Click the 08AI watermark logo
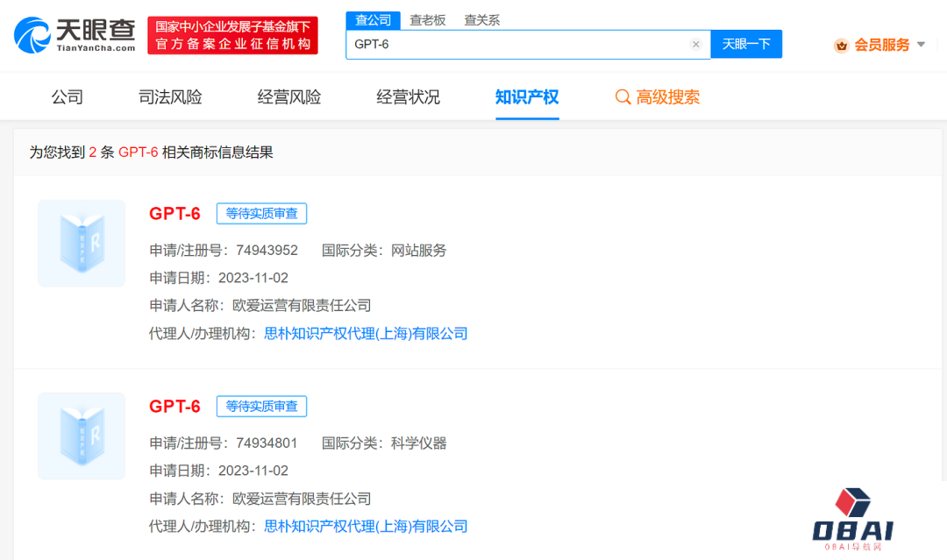The width and height of the screenshot is (947, 560). pyautogui.click(x=852, y=518)
